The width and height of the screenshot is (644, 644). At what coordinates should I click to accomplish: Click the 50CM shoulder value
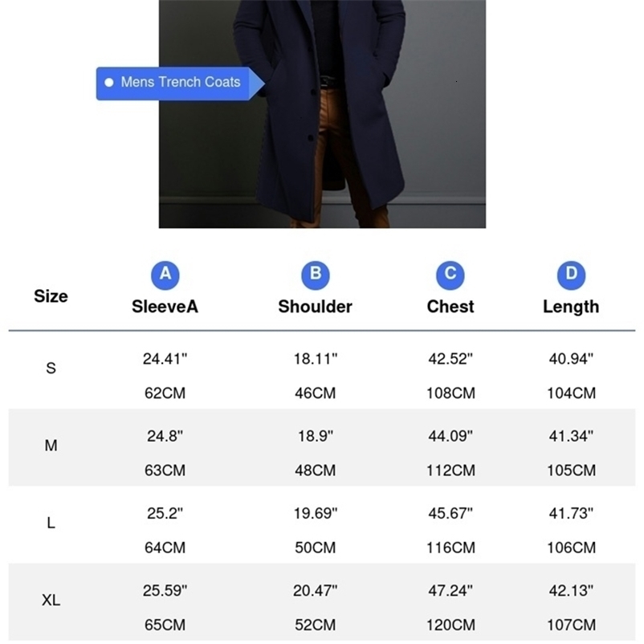[315, 548]
